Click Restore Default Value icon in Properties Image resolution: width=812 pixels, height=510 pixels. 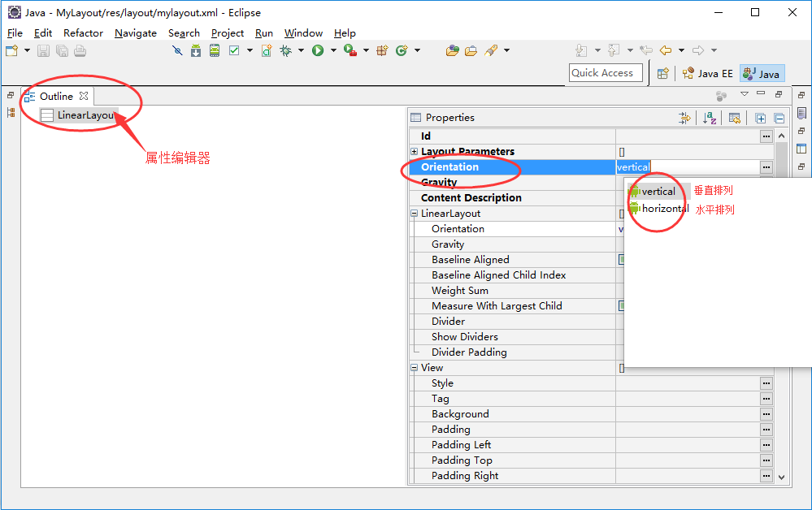pos(734,118)
